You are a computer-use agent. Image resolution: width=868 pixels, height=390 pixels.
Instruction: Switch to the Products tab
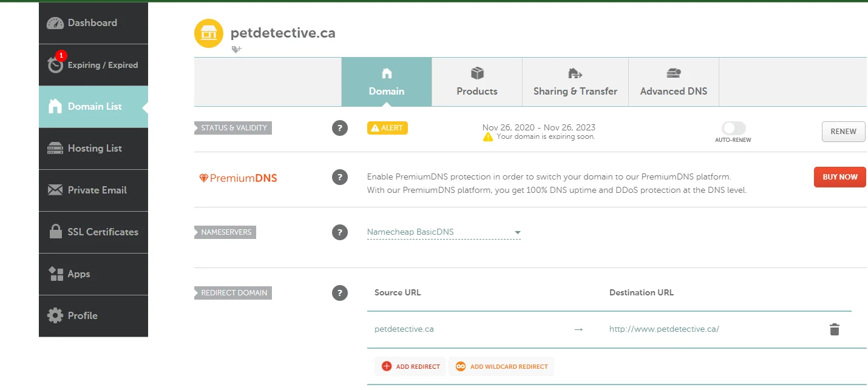point(476,82)
